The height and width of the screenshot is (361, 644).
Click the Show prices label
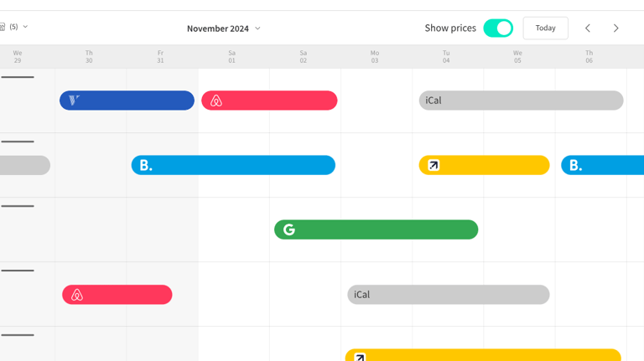(450, 28)
